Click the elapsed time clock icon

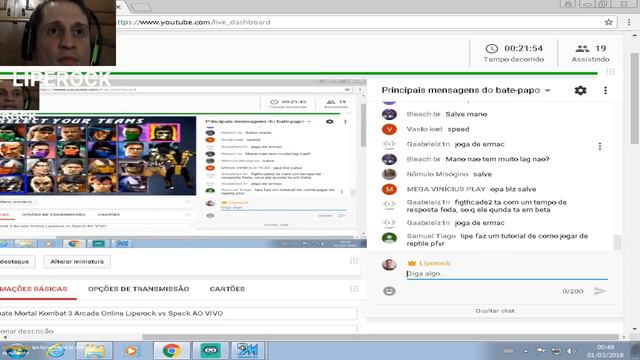click(491, 49)
